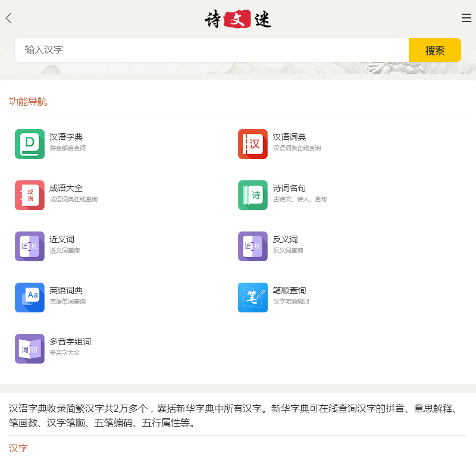
Task: Open the 汉语字典 (Chinese Dictionary) icon
Action: point(29,143)
